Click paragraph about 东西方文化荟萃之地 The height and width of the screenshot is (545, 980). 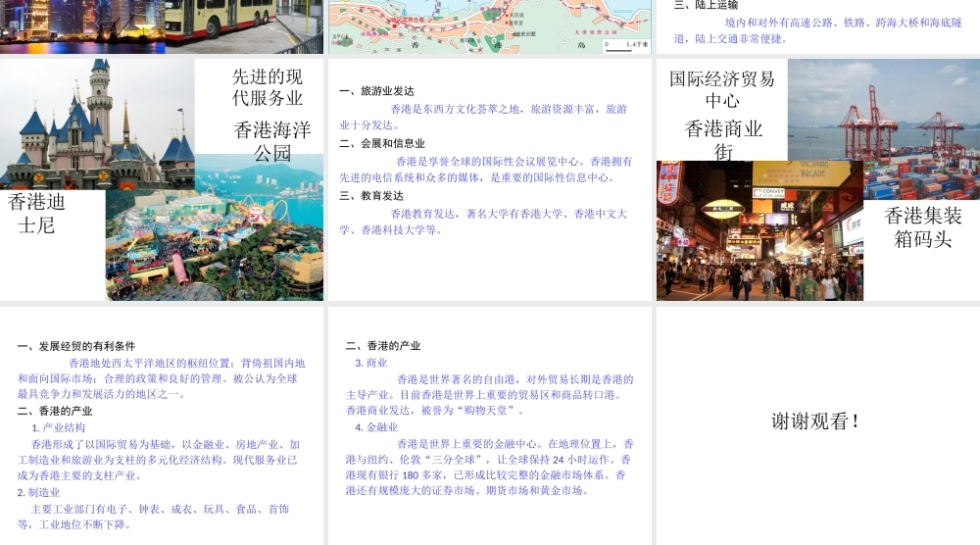tap(483, 117)
